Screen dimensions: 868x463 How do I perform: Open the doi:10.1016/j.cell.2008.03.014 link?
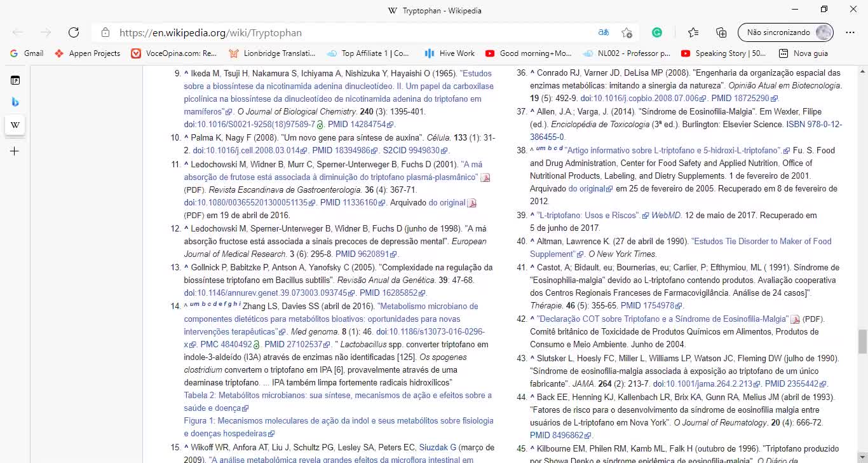click(x=250, y=151)
